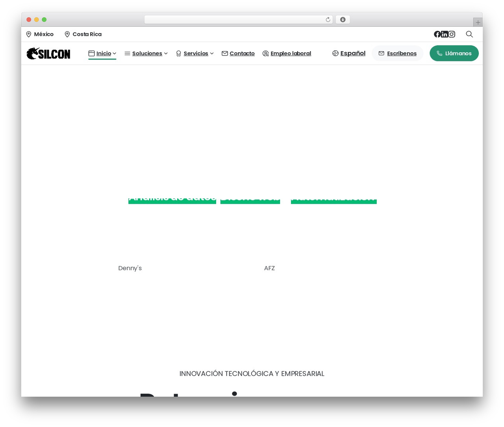Click the Denny's client label
This screenshot has width=504, height=427.
tap(130, 268)
